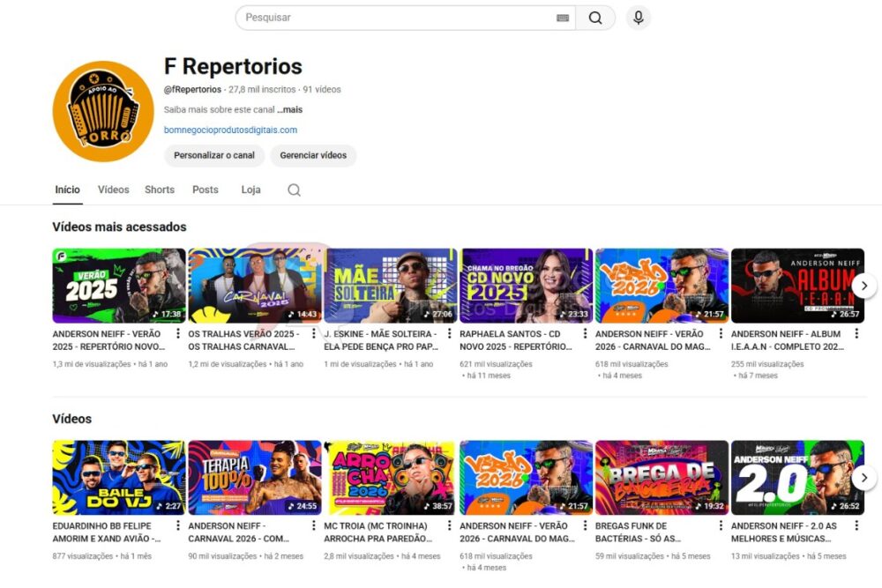Visit bomnegocioprodutosdigitais.com link
The height and width of the screenshot is (588, 882).
click(231, 130)
